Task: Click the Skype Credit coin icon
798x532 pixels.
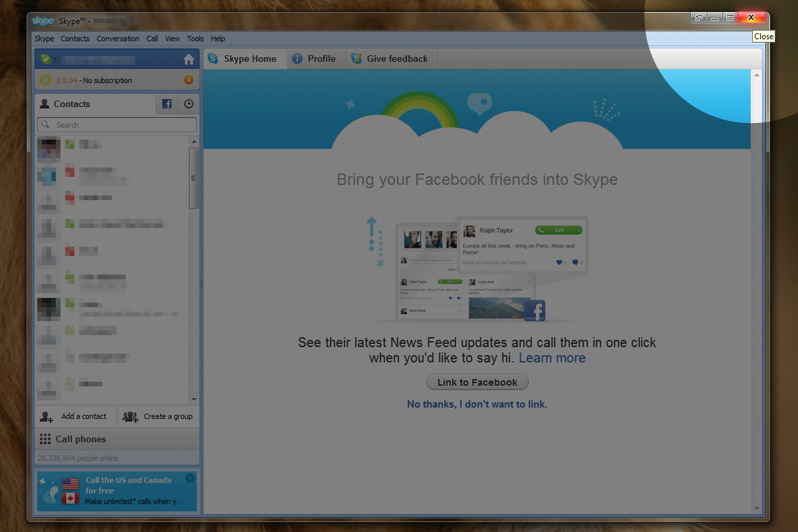Action: pos(45,80)
